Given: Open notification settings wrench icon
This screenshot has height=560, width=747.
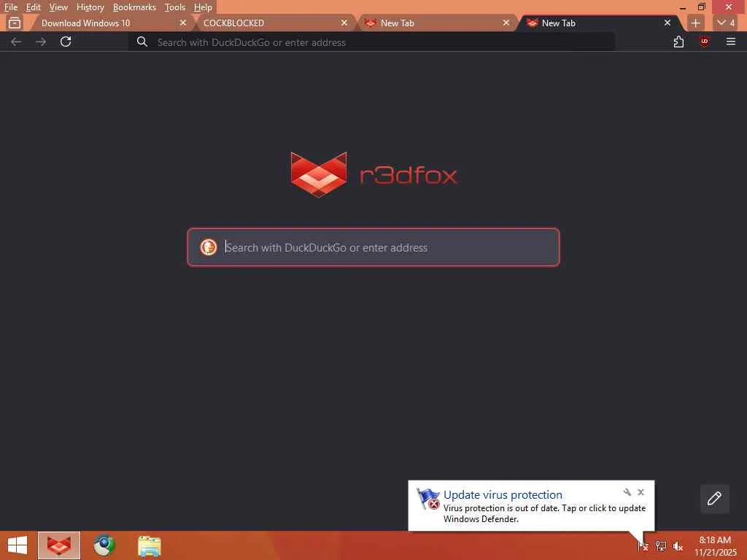Looking at the screenshot, I should point(627,492).
